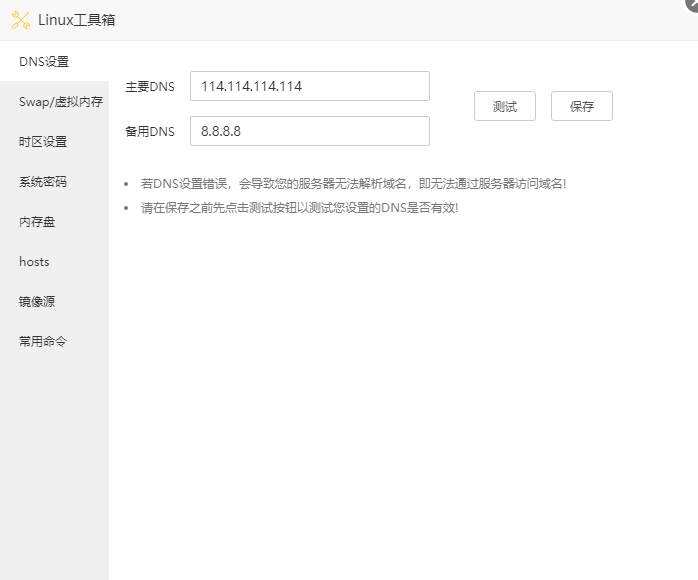Screen dimensions: 698x580
Task: Click the 备用DNS input field
Action: coord(310,131)
